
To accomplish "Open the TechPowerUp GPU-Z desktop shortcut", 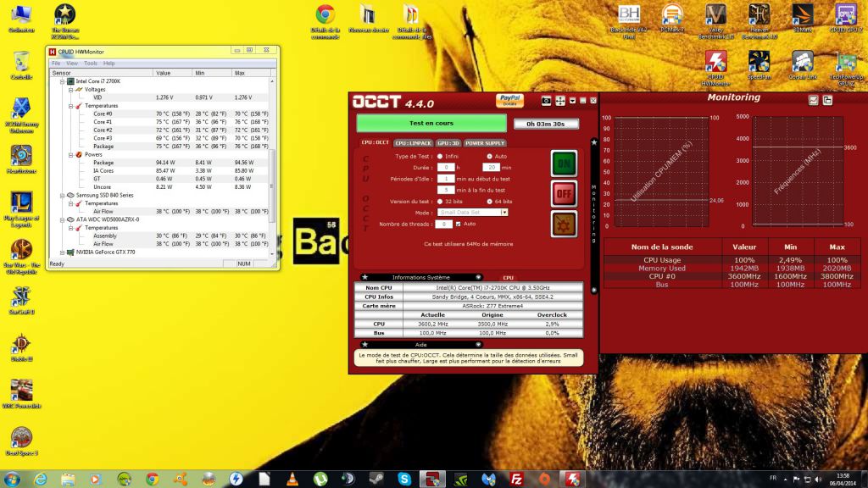I will (x=846, y=68).
